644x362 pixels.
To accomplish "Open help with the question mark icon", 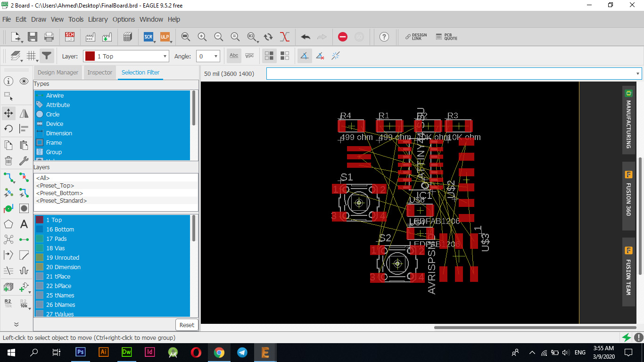I will tap(384, 37).
